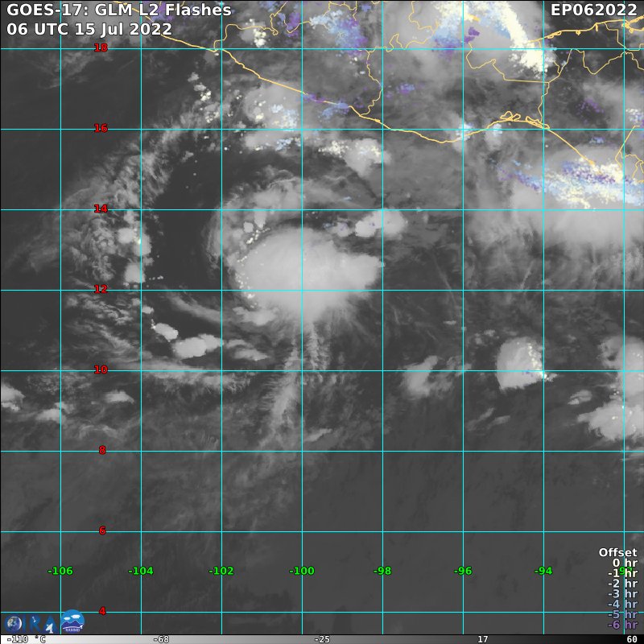
Task: Click the latitude label "8"
Action: [x=102, y=450]
